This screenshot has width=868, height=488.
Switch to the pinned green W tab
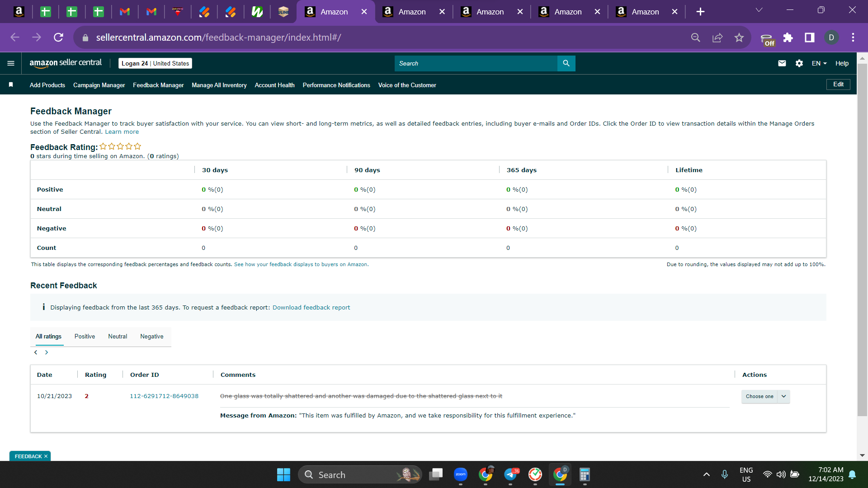(x=257, y=12)
